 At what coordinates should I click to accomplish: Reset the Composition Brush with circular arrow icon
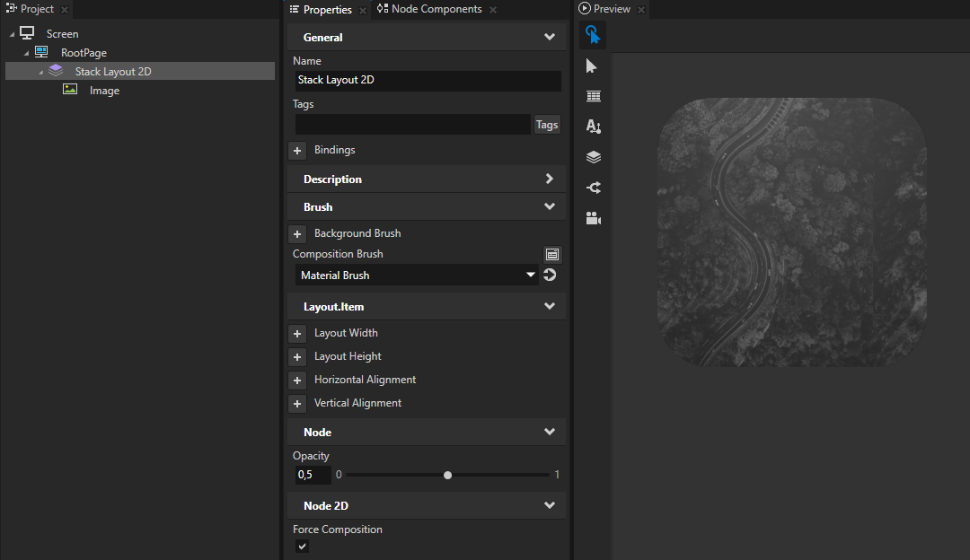[550, 276]
